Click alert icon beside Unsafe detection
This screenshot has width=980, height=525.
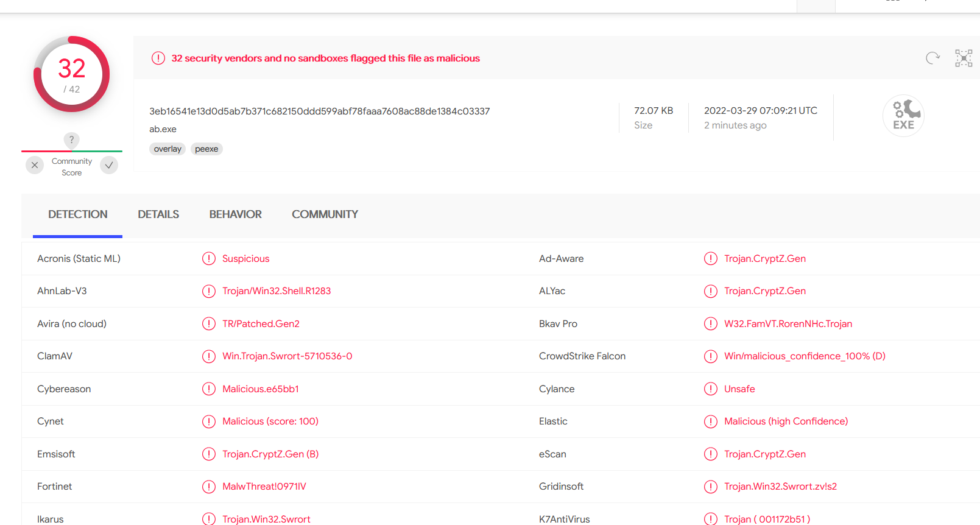coord(711,389)
